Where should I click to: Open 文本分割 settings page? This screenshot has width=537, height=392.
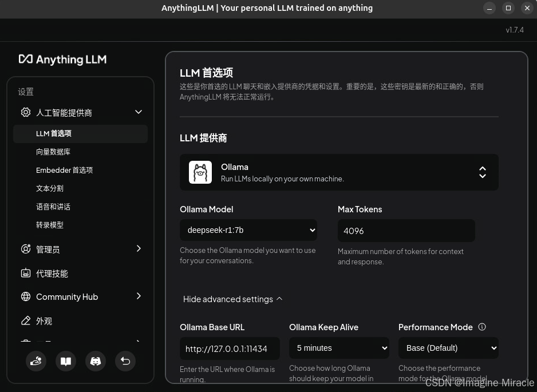[50, 188]
